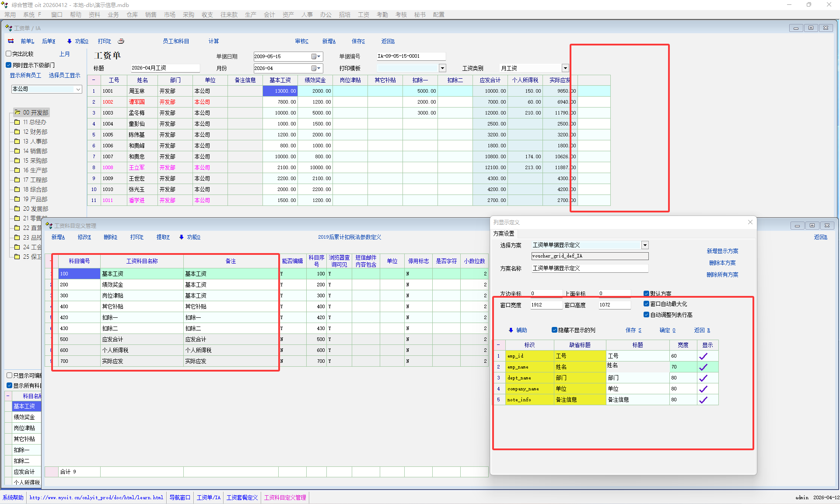Toggle 隐藏不显示的列 checkbox
This screenshot has width=840, height=504.
click(554, 330)
